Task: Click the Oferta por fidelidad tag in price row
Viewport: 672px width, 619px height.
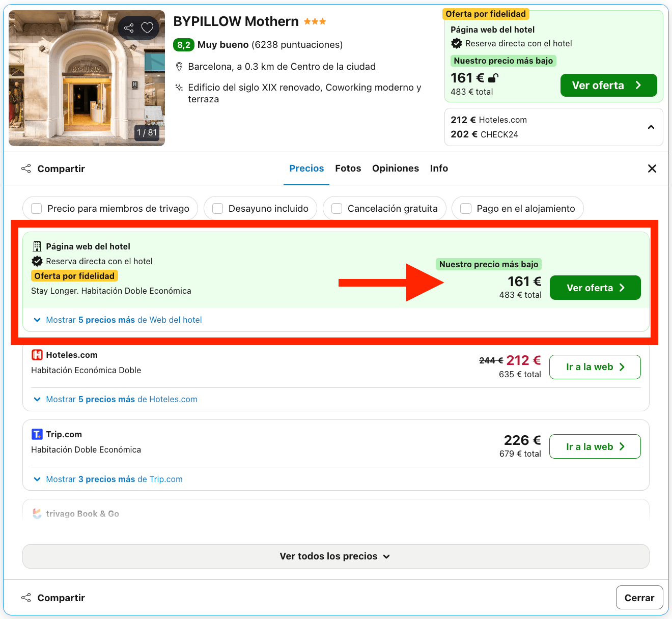Action: pos(74,276)
